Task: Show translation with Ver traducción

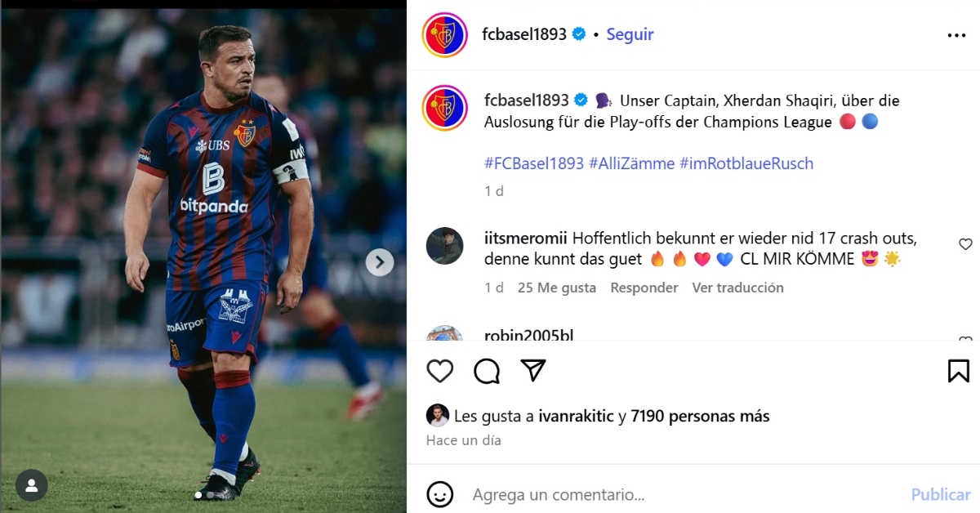Action: coord(738,288)
